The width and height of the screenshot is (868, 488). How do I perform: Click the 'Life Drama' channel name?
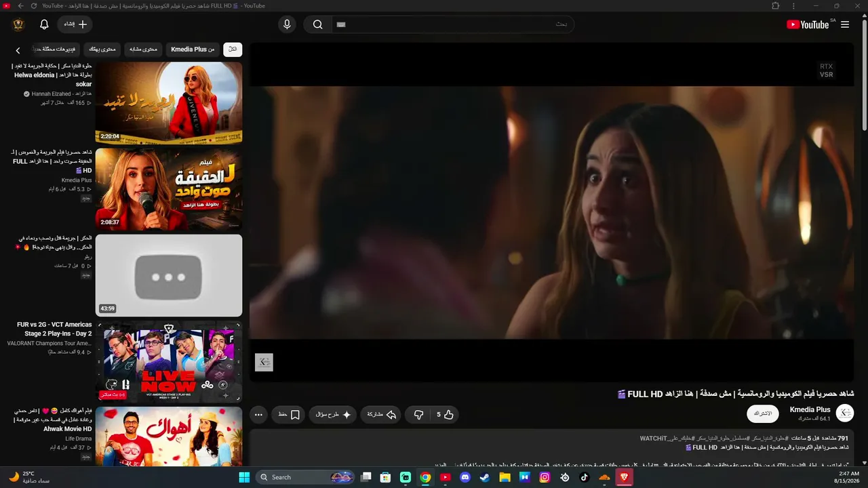coord(79,439)
